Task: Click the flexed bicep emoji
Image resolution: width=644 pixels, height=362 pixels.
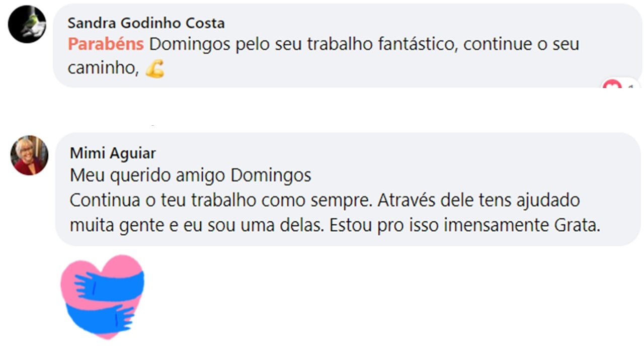Action: [x=155, y=69]
